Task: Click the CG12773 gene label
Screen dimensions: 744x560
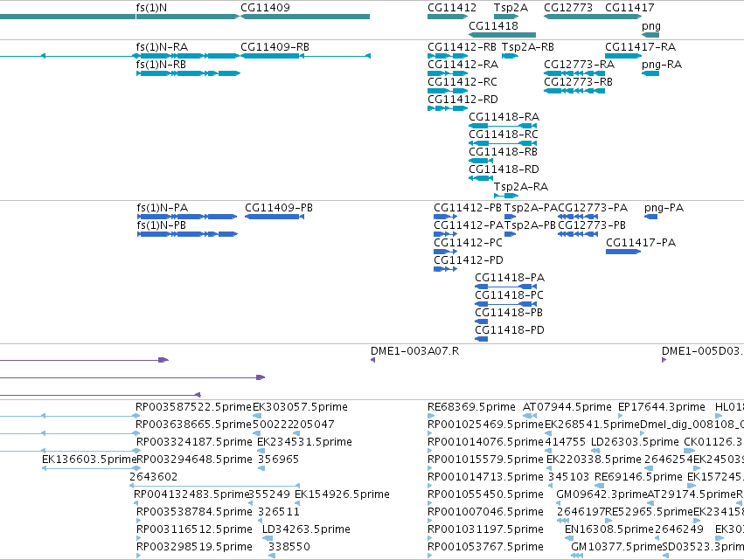Action: tap(568, 8)
